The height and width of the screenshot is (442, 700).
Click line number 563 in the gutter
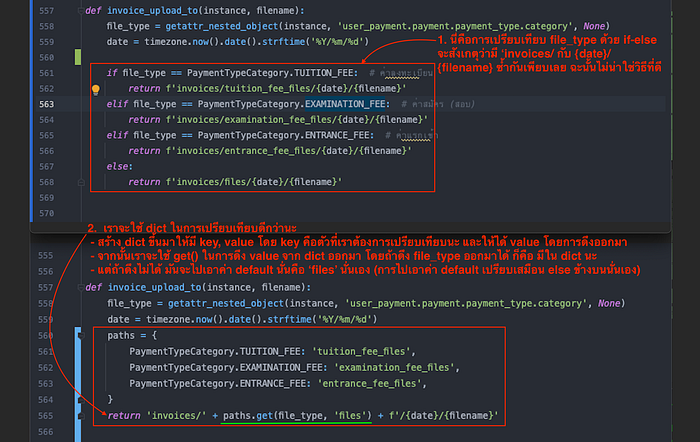46,104
